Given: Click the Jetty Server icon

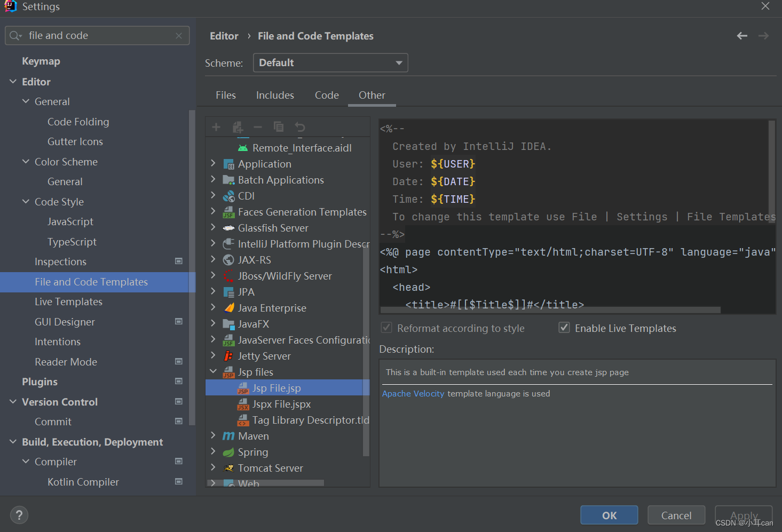Looking at the screenshot, I should [x=228, y=356].
